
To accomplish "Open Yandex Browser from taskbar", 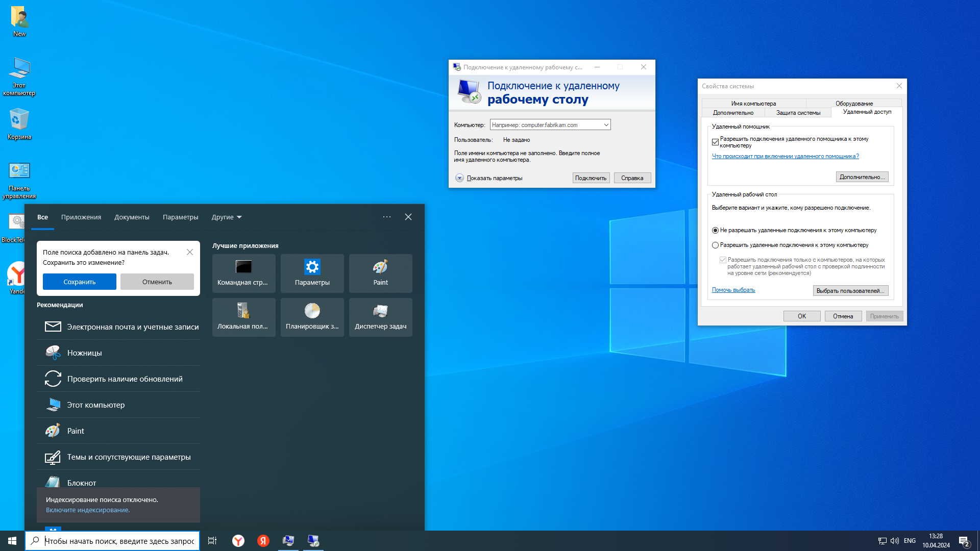I will click(x=238, y=541).
